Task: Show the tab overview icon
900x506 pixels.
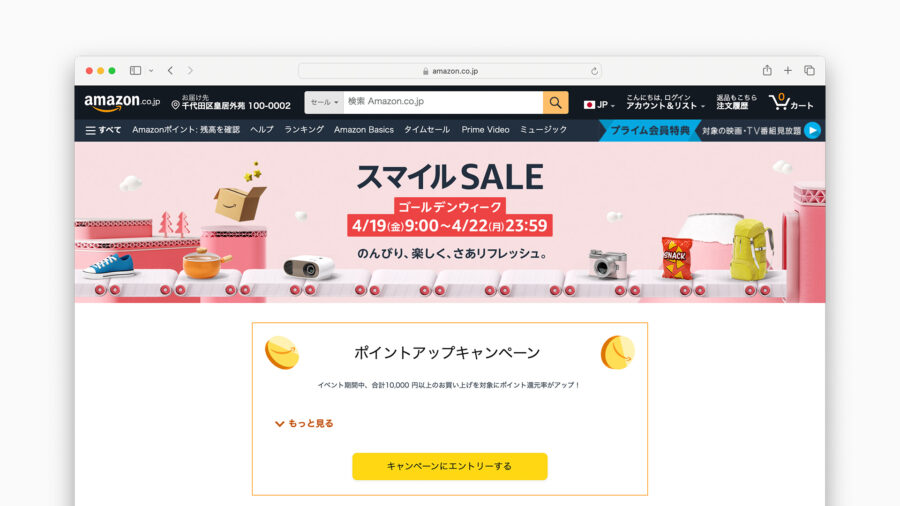Action: 809,71
